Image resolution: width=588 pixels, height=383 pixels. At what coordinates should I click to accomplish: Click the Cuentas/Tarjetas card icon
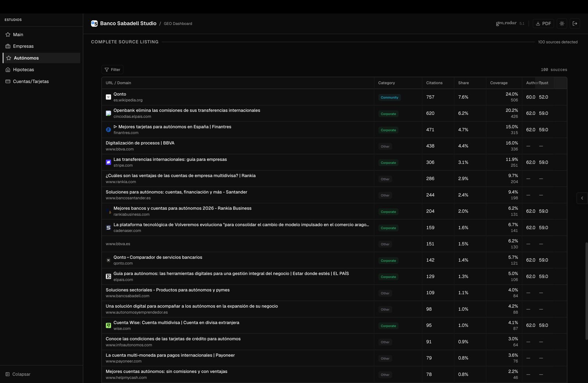click(8, 82)
